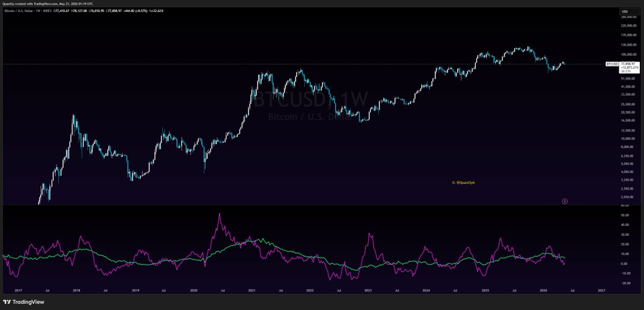Click the 8,000.00 price scale label
This screenshot has width=644, height=310.
pos(627,147)
